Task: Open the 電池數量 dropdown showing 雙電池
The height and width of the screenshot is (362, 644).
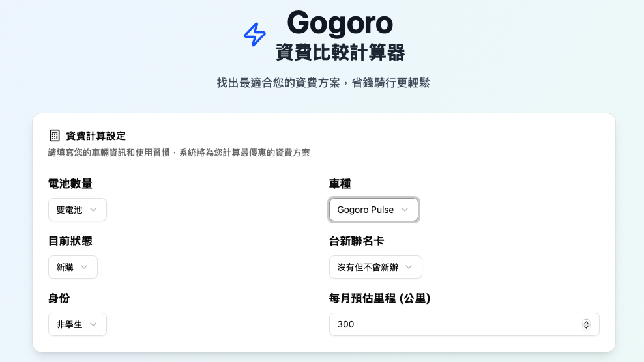Action: coord(77,210)
